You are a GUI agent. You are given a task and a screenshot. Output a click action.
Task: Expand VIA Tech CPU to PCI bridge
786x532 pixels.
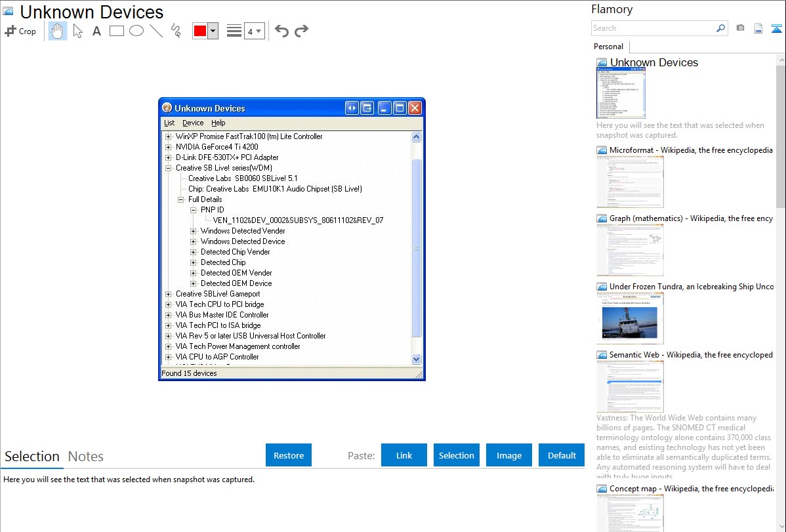[x=169, y=304]
